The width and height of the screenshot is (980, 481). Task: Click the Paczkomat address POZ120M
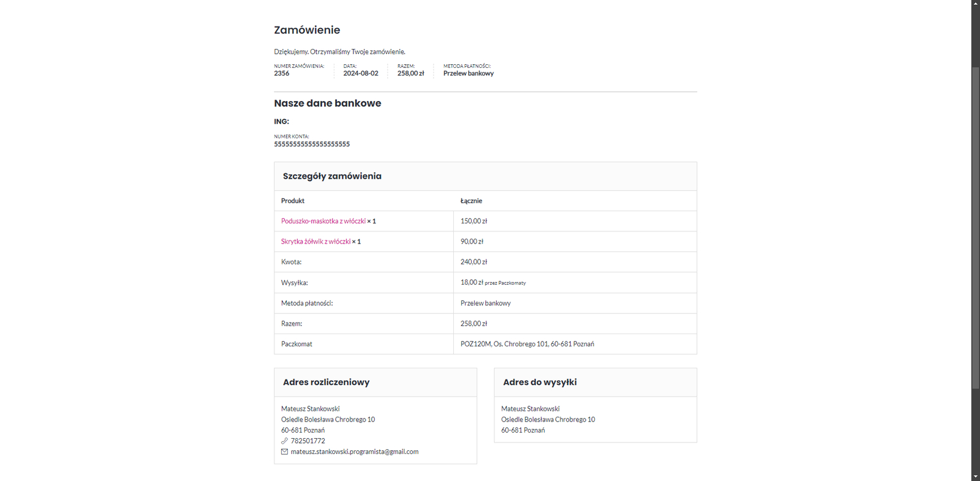coord(527,344)
